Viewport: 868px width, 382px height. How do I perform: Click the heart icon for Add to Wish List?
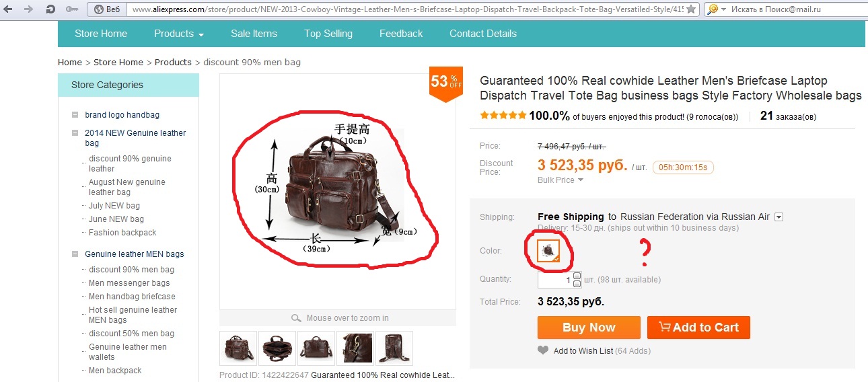543,350
